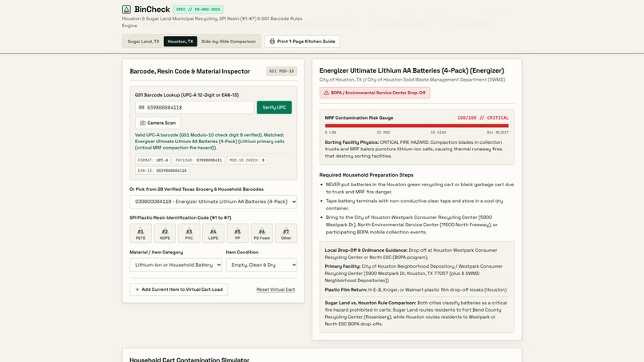Viewport: 644px width, 362px height.
Task: Click the 100/100 // CRITICAL score text
Action: 483,118
